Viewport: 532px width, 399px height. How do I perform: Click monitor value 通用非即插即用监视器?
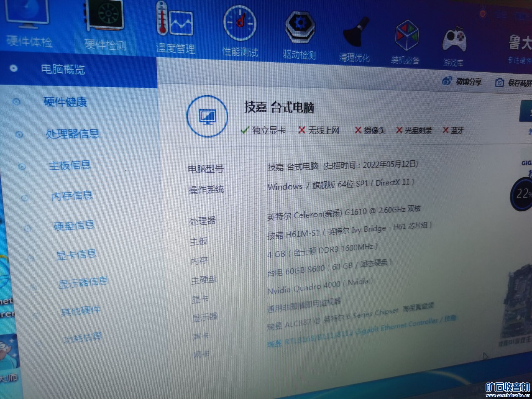tap(304, 305)
